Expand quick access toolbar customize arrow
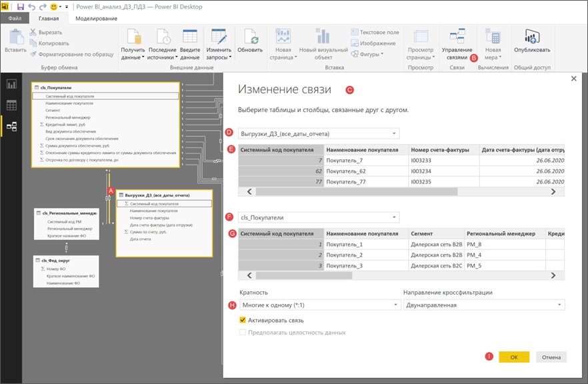The height and width of the screenshot is (384, 588). [x=67, y=7]
